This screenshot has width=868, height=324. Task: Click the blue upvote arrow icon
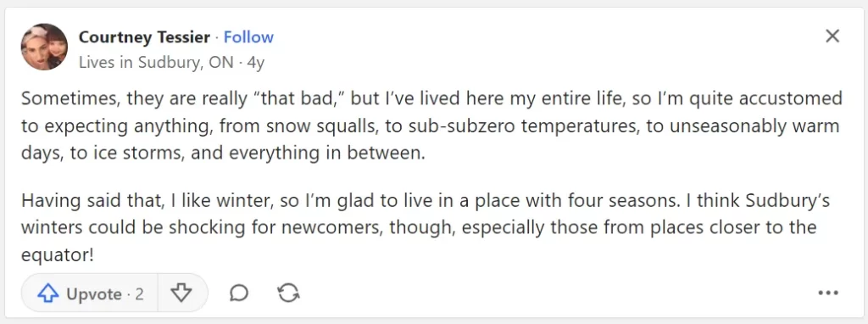tap(48, 293)
